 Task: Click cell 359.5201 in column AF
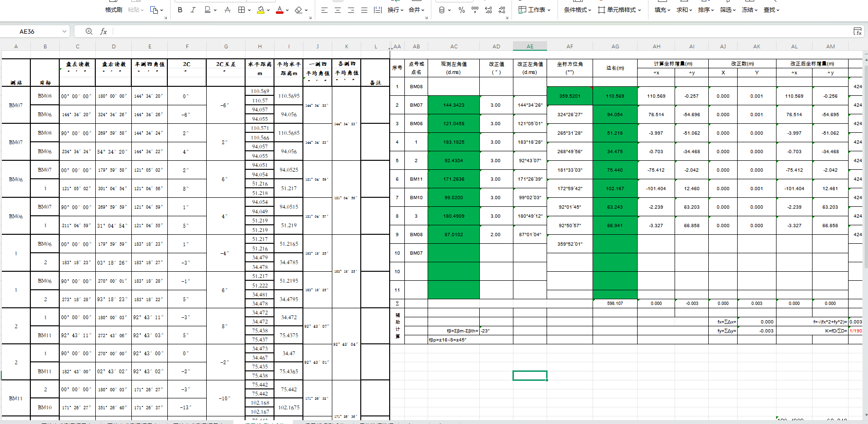(569, 96)
